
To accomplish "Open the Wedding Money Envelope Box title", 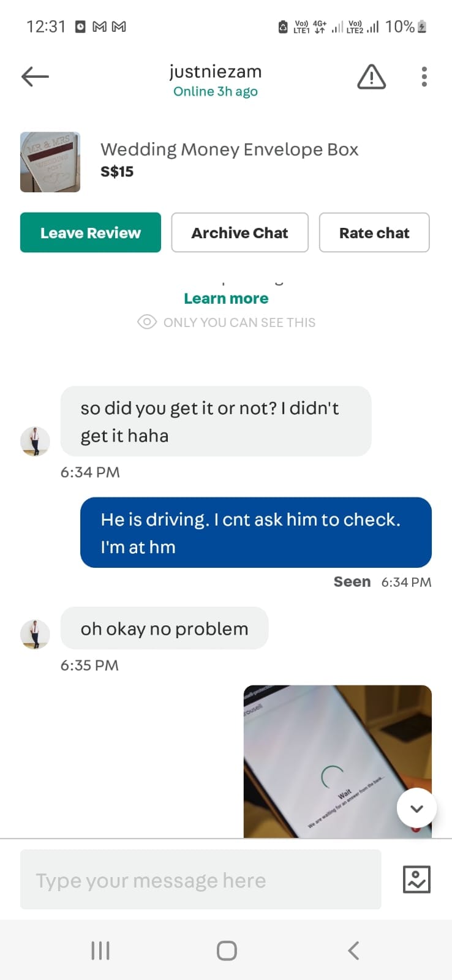I will coord(229,149).
